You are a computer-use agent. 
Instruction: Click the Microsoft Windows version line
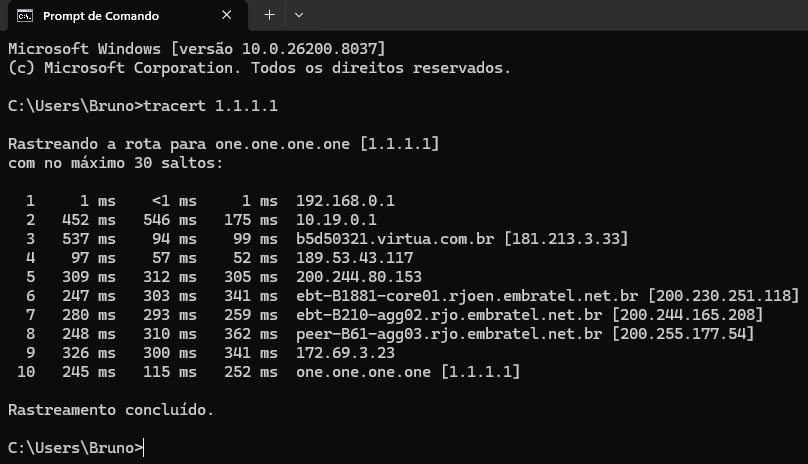click(x=196, y=48)
